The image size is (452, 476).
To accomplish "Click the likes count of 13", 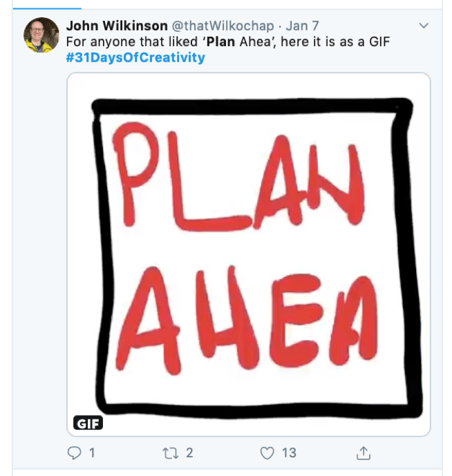I will point(289,453).
